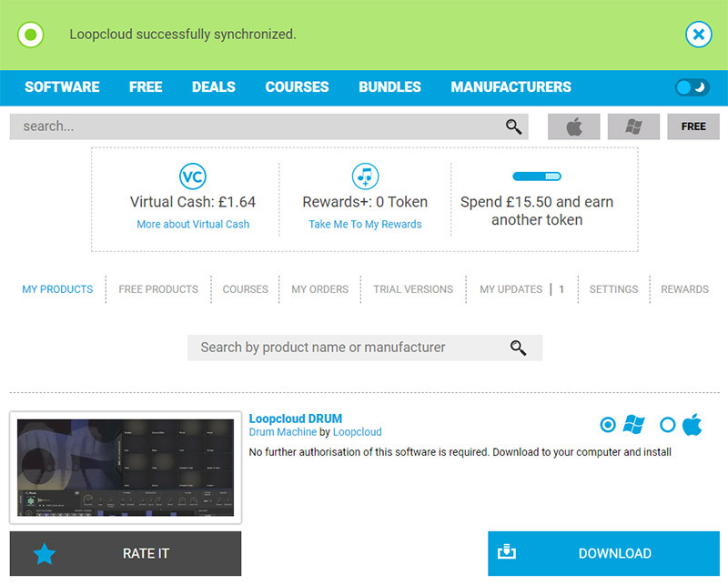The width and height of the screenshot is (728, 585).
Task: Click the blue star rating icon
Action: click(45, 553)
